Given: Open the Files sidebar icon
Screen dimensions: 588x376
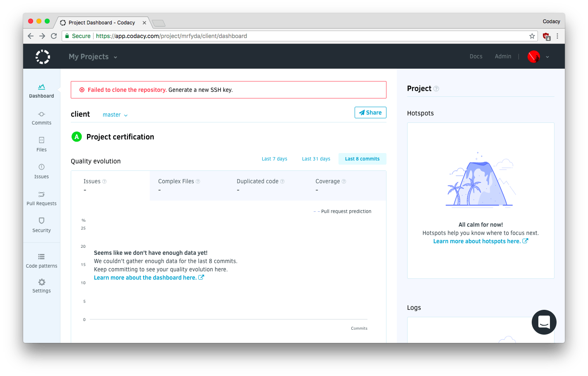Looking at the screenshot, I should click(x=41, y=140).
